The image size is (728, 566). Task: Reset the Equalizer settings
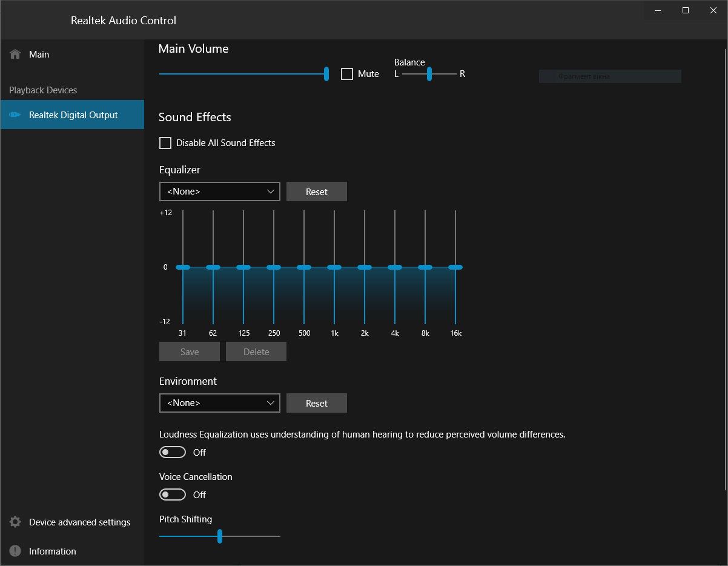(x=317, y=191)
